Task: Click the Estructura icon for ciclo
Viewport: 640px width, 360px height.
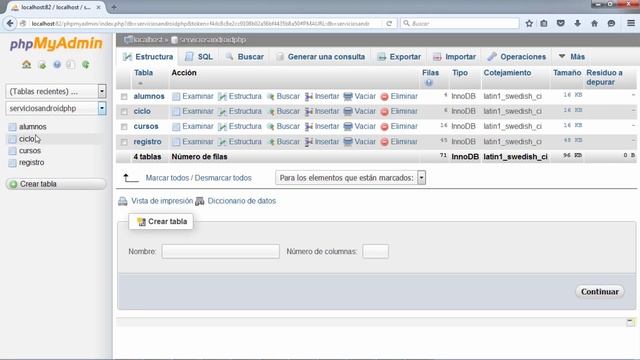Action: click(x=222, y=111)
